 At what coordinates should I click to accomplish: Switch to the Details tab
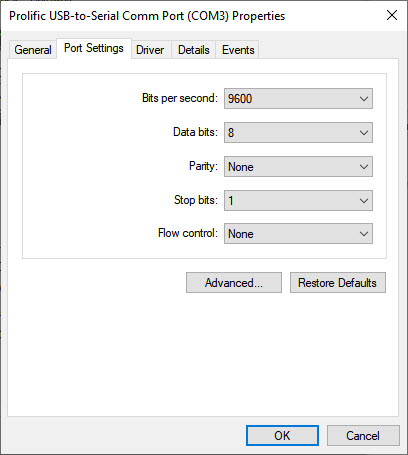[x=194, y=50]
